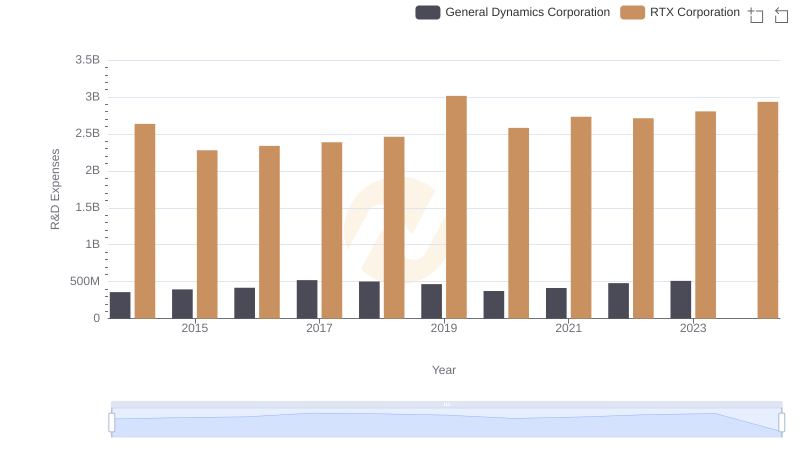Viewport: 800px width, 461px height.
Task: Click the '3.5B' y-axis label
Action: [x=88, y=60]
